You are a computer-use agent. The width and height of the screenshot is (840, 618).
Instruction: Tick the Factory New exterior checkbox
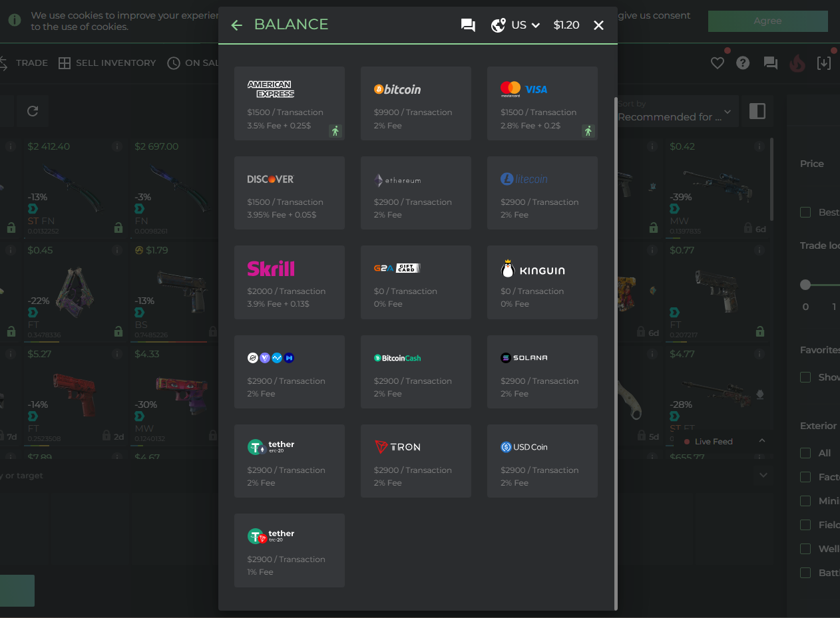click(x=805, y=477)
